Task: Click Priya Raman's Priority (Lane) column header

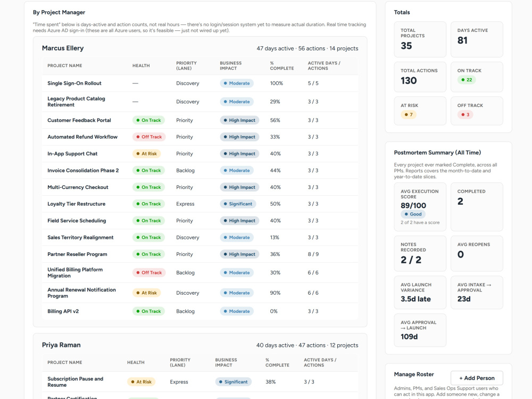Action: (x=180, y=362)
